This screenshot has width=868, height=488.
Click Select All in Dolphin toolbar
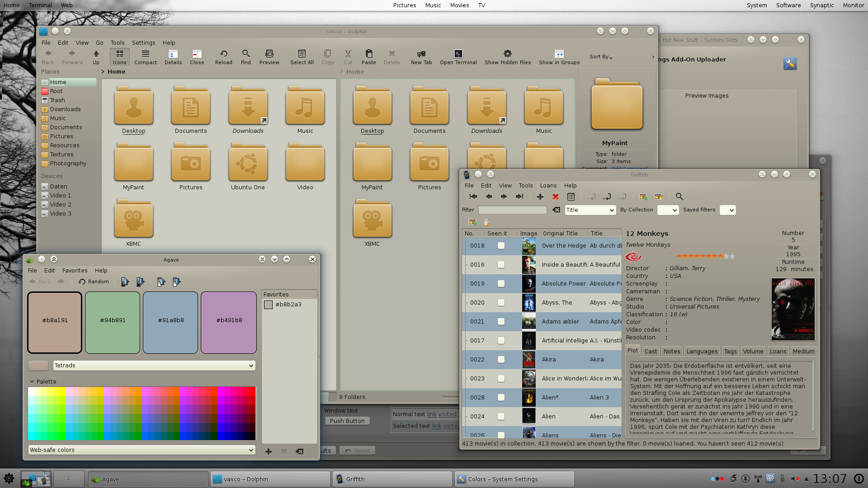[302, 57]
